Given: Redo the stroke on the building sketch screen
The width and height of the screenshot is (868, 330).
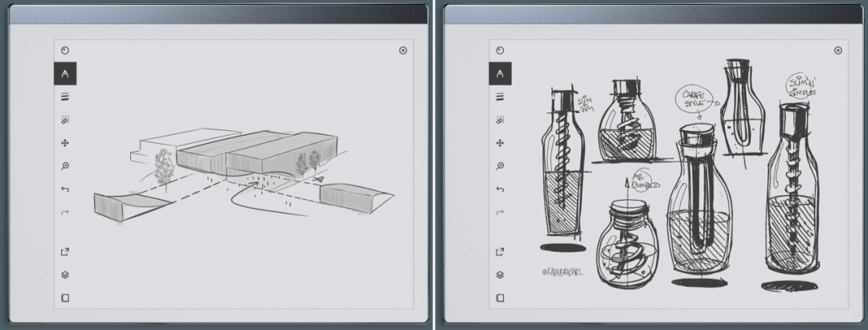Looking at the screenshot, I should point(65,212).
